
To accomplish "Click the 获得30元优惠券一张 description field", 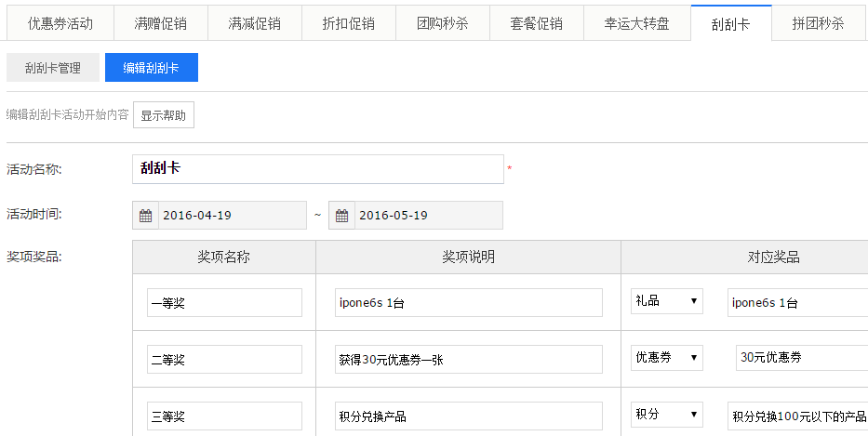I will (x=468, y=360).
